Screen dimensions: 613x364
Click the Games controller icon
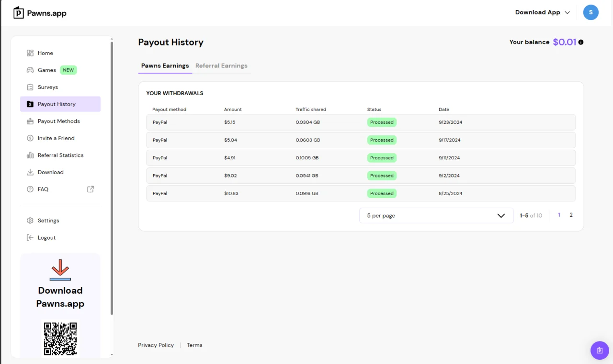pyautogui.click(x=30, y=70)
